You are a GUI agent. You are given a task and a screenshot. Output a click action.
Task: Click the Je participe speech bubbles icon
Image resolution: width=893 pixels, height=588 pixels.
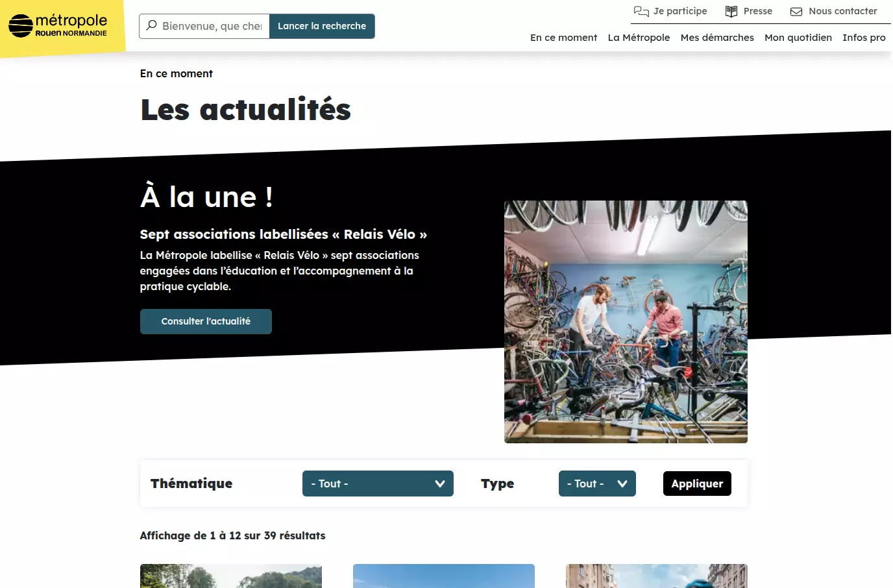tap(641, 11)
